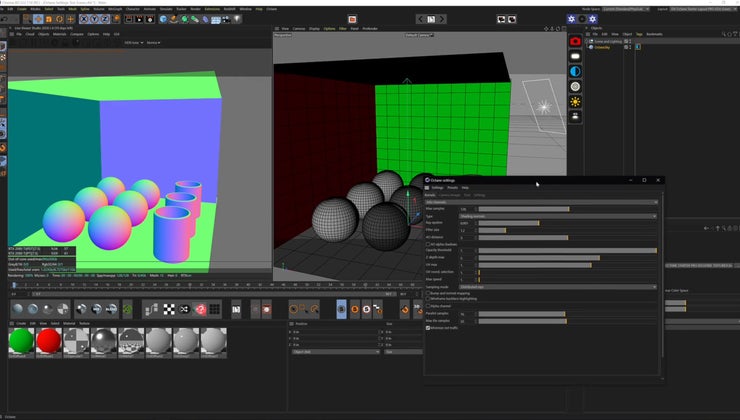Click the shuffle arrows icon in Octane toolbar
The height and width of the screenshot is (420, 740).
pyautogui.click(x=185, y=309)
